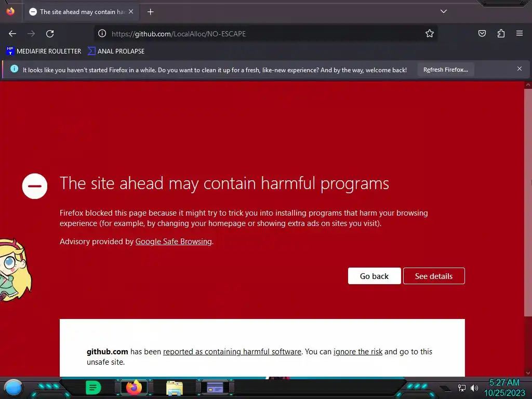Screen dimensions: 532x399
Task: Open the ANAL PROLAPSE bookmark
Action: [116, 51]
